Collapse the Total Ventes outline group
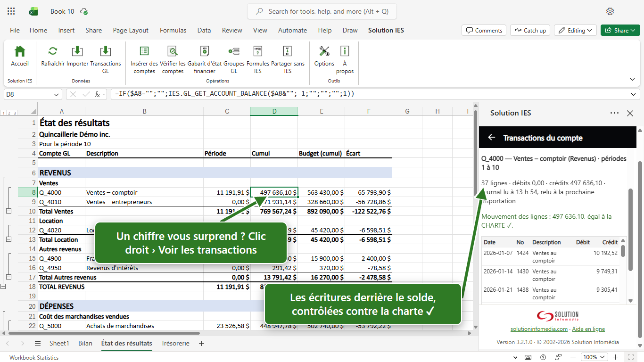This screenshot has width=644, height=362. [9, 212]
